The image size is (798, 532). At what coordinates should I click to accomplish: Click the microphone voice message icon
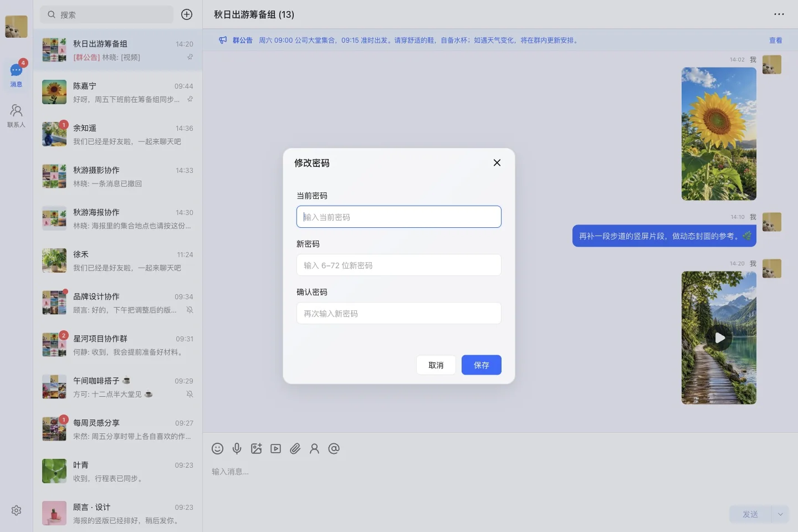tap(237, 449)
